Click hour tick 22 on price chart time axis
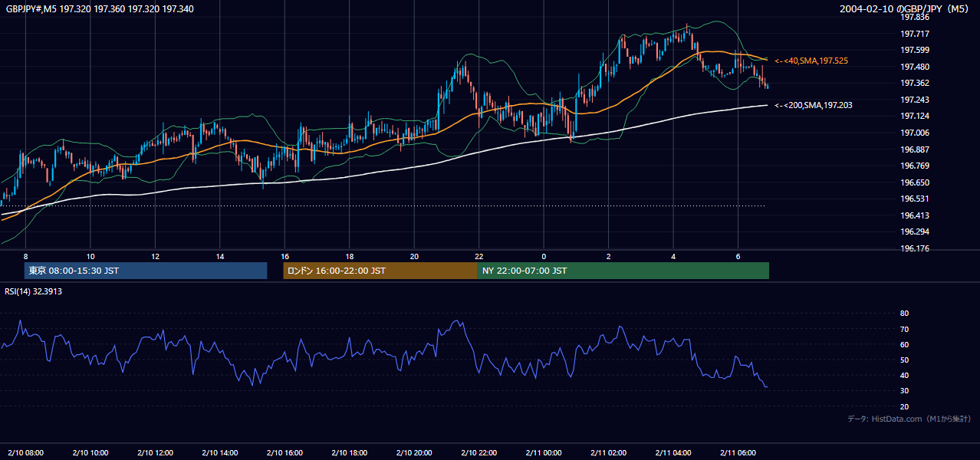The image size is (980, 460). click(x=478, y=256)
